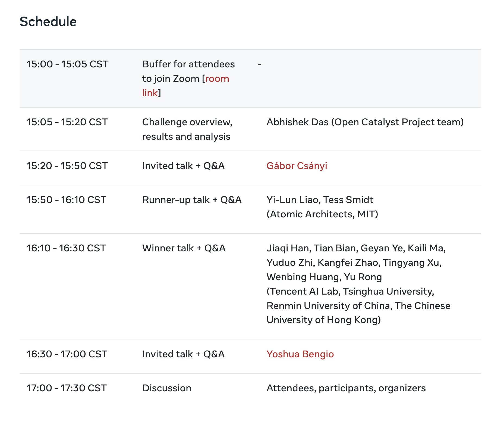Select the 15:20 - 15:50 CST time cell

click(67, 166)
